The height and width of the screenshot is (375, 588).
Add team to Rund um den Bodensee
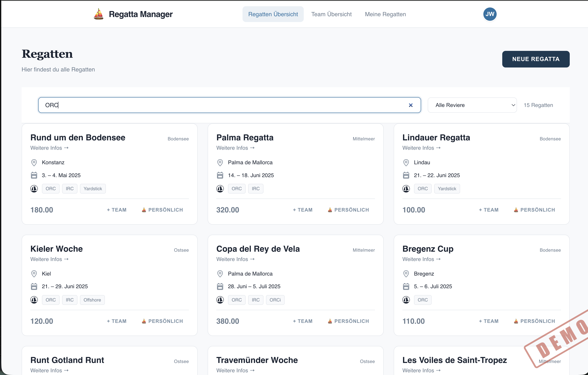117,210
